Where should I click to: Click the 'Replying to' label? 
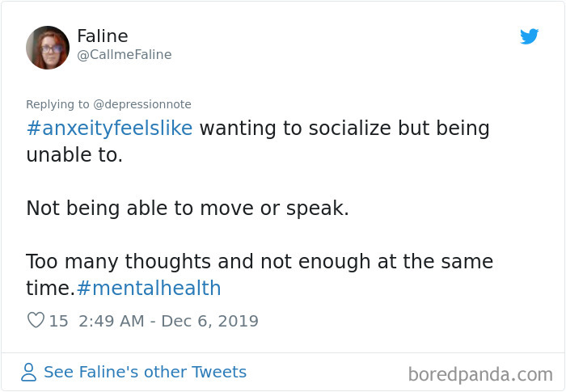56,104
